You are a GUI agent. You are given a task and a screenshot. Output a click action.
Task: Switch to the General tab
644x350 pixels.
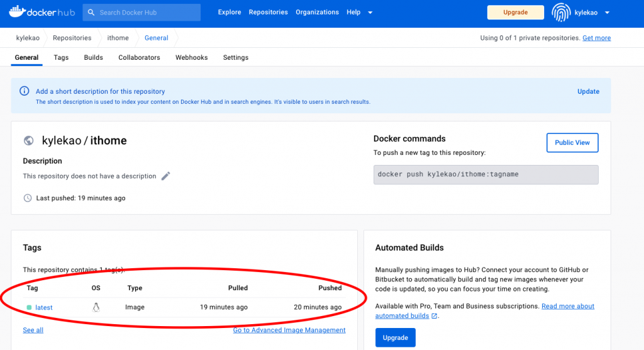tap(26, 57)
